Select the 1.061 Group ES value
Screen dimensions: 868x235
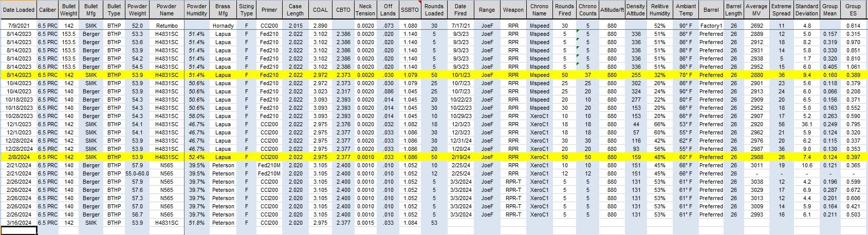click(853, 67)
